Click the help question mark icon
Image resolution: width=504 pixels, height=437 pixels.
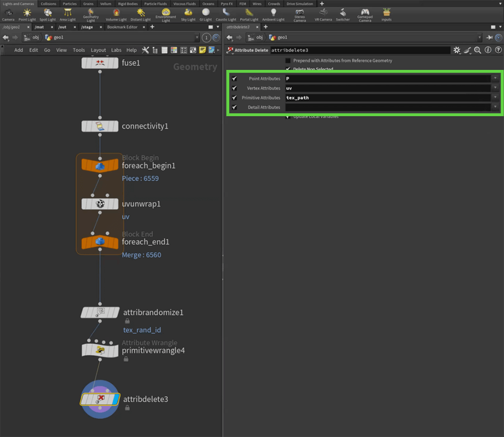click(498, 50)
